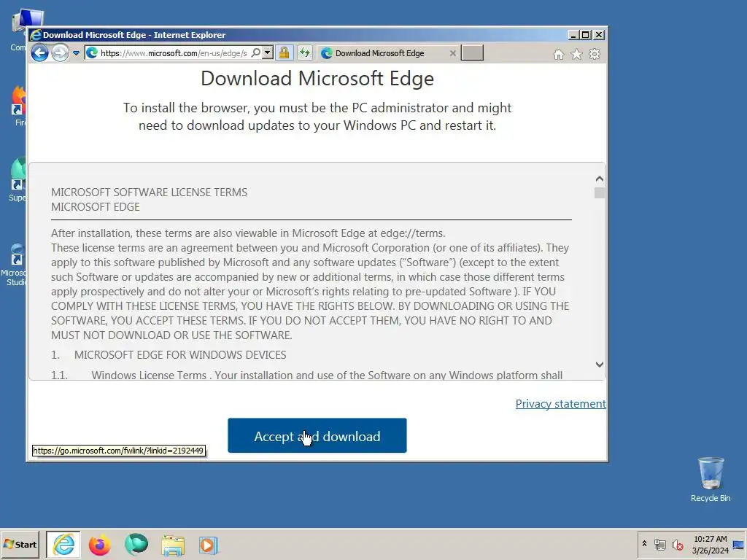Click the license terms scrollbar thumb

[600, 192]
